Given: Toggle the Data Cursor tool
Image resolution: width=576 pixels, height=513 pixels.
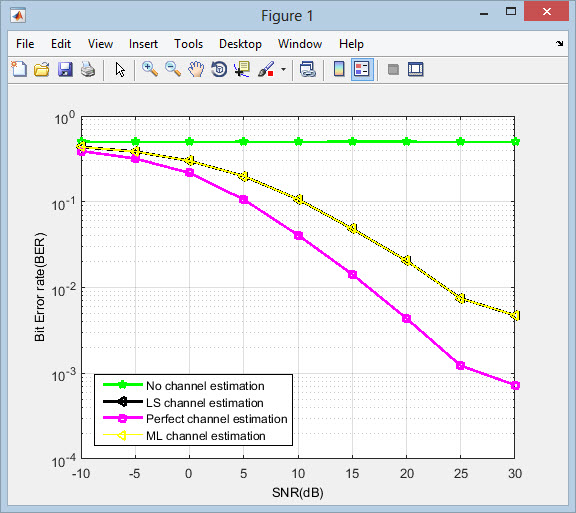Looking at the screenshot, I should click(x=242, y=69).
